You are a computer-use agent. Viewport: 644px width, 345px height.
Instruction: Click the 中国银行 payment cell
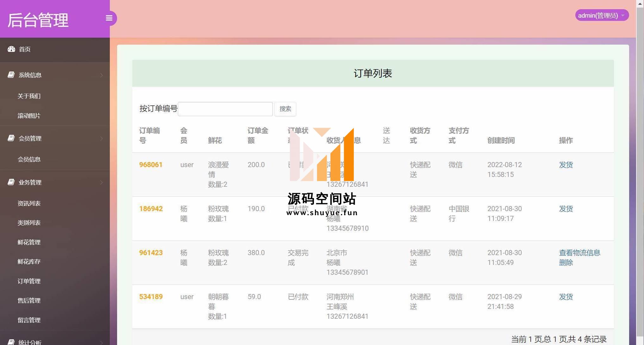[x=459, y=214]
